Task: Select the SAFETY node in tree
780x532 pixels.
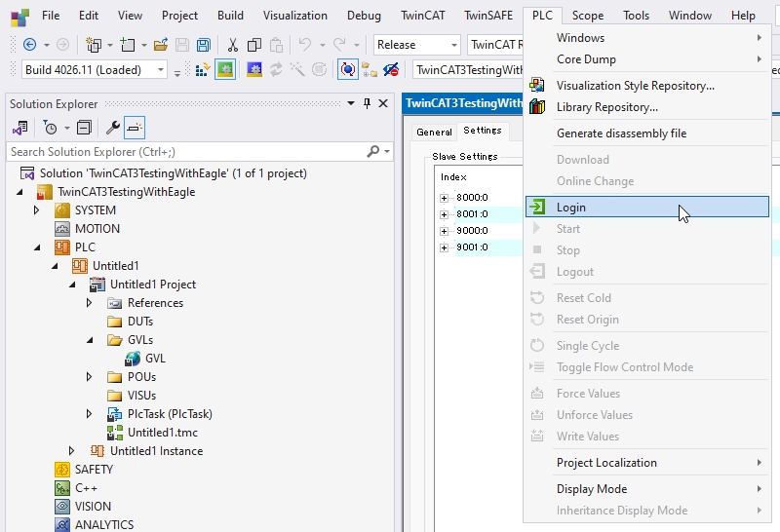Action: click(94, 470)
